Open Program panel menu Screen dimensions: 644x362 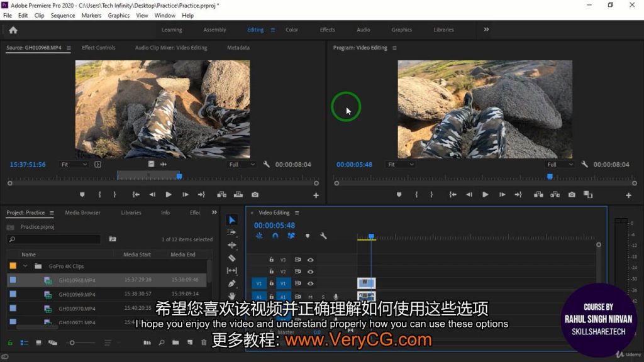[394, 48]
